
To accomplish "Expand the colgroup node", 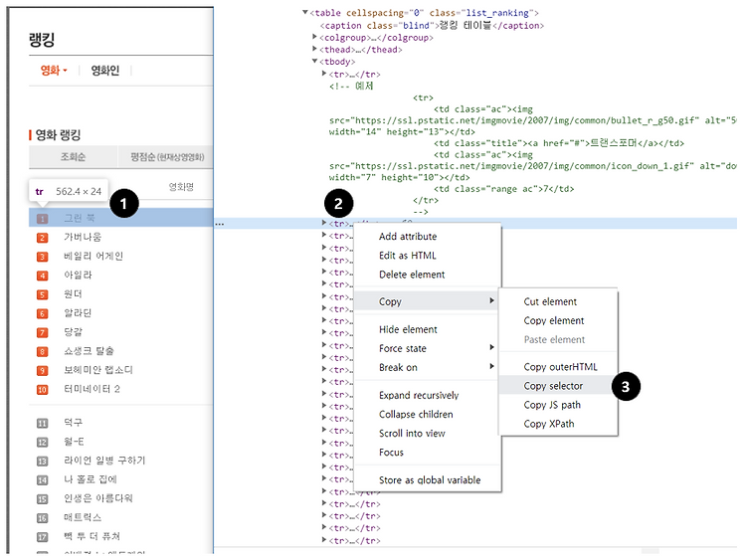I will 314,36.
